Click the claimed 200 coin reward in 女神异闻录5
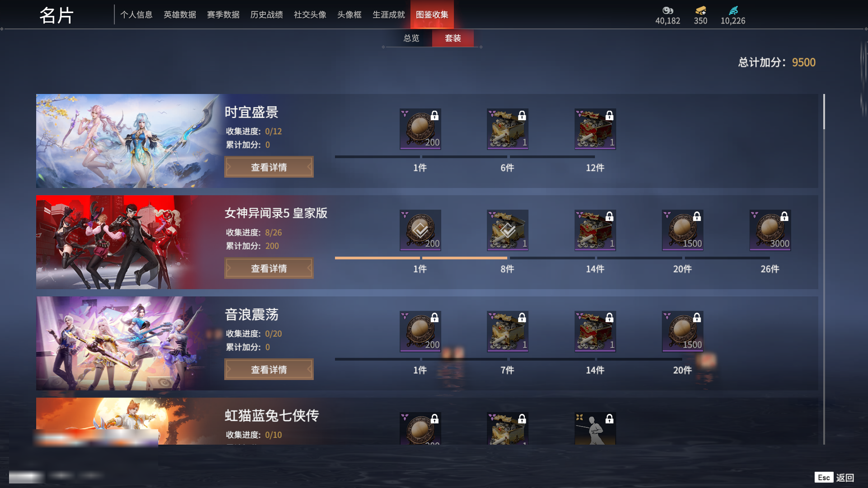 pyautogui.click(x=420, y=230)
